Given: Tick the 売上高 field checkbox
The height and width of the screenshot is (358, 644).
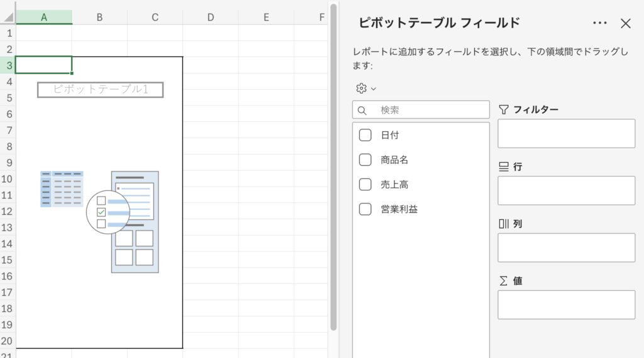Looking at the screenshot, I should (x=365, y=185).
